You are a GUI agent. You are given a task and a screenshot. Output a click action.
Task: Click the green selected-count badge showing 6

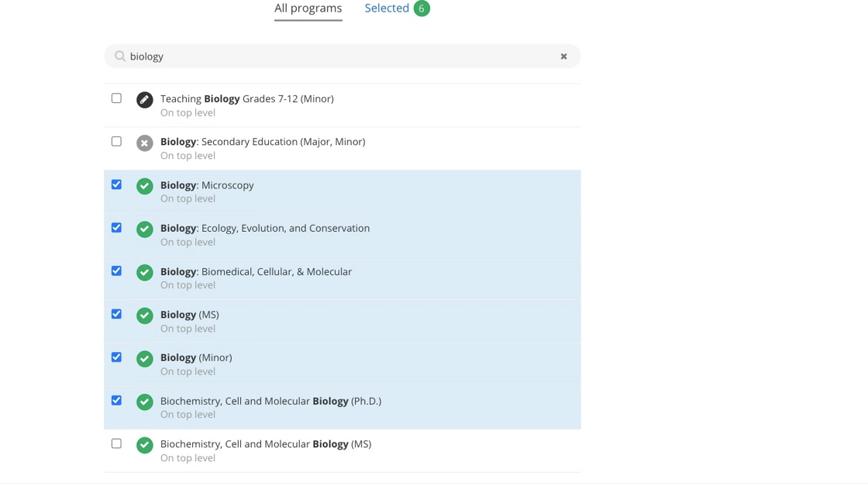(x=422, y=9)
